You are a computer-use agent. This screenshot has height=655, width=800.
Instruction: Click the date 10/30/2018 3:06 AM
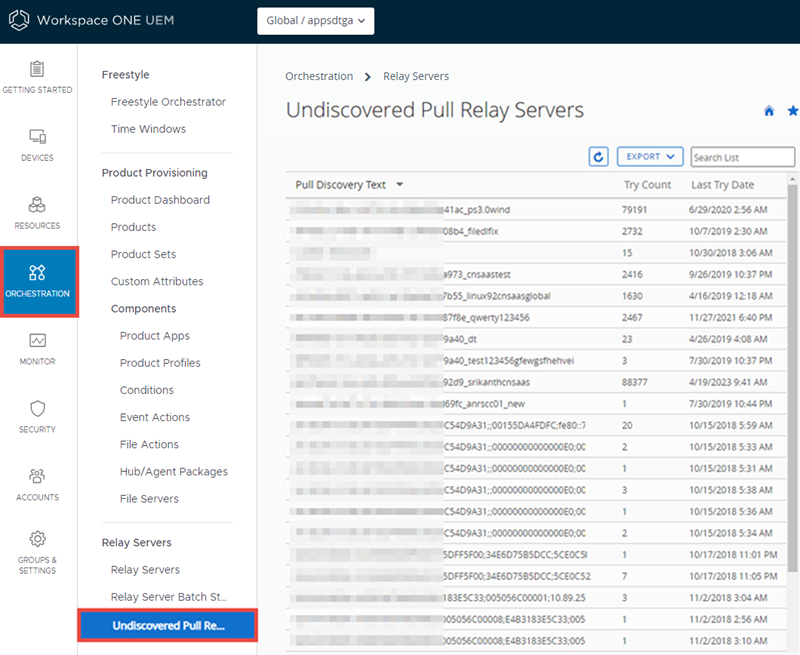click(731, 253)
